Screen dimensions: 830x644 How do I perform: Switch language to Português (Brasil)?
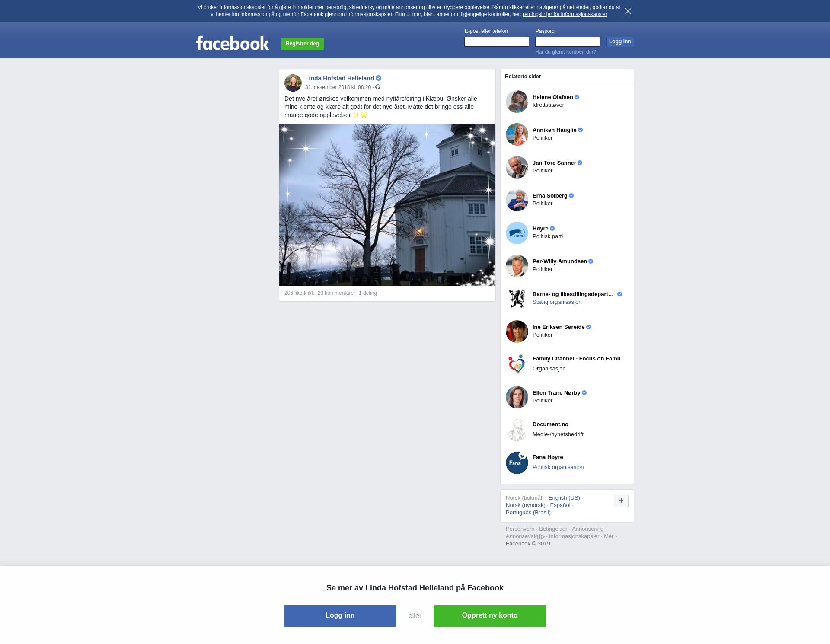(x=528, y=513)
